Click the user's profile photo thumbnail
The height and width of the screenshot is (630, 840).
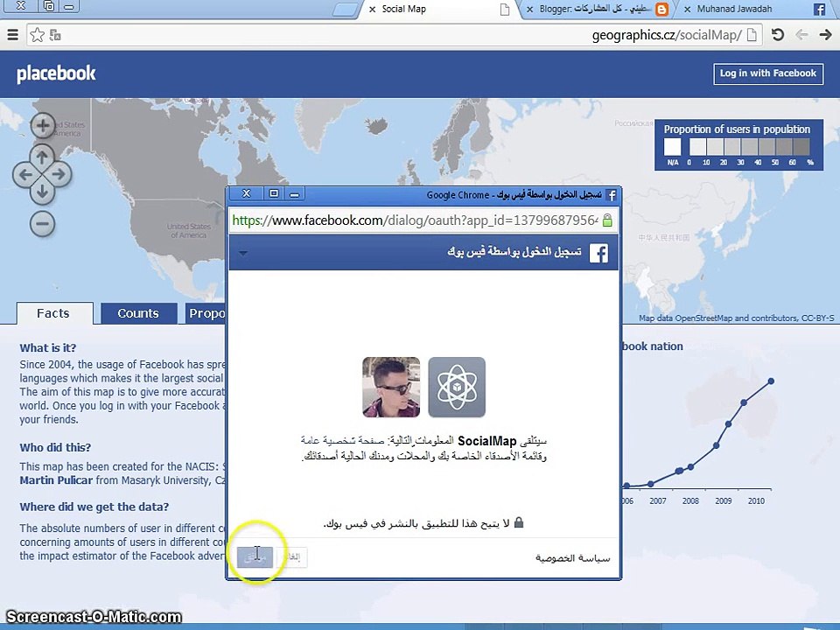[391, 387]
